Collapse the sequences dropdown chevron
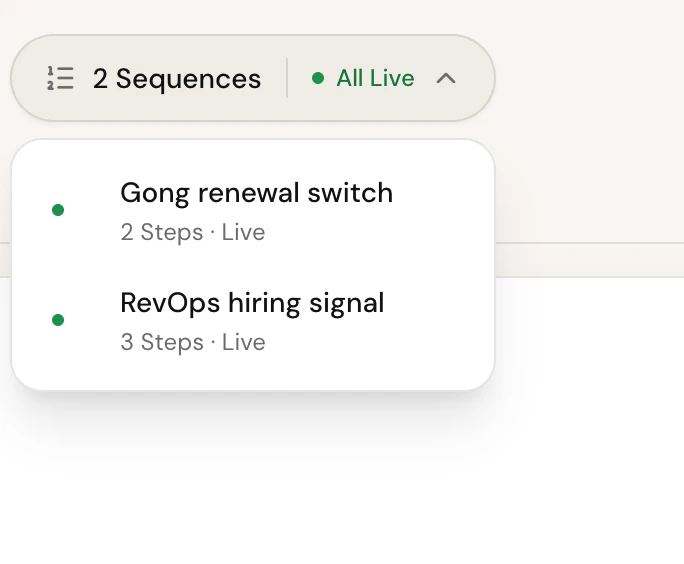The image size is (684, 564). pyautogui.click(x=446, y=79)
